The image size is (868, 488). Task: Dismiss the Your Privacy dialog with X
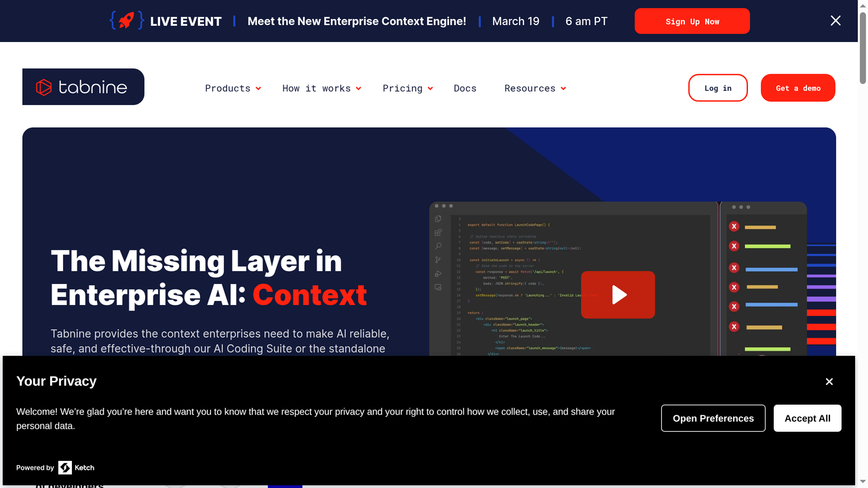829,382
